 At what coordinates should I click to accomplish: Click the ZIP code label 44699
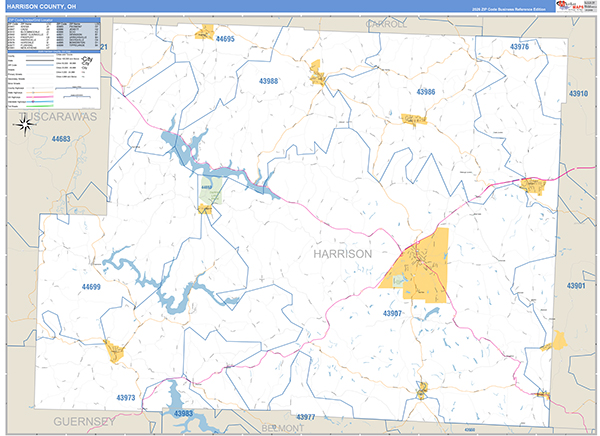91,288
